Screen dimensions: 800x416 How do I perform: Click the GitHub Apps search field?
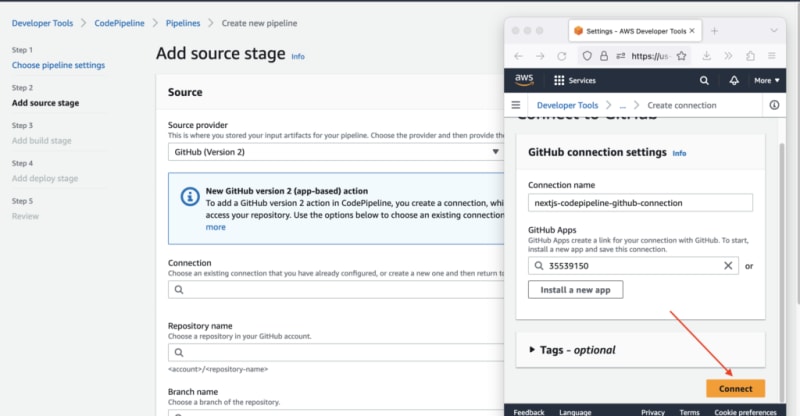point(633,265)
